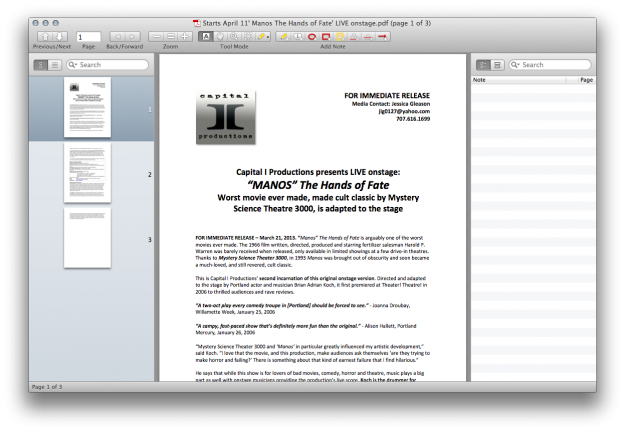Switch right panel to snapshots view
This screenshot has width=625, height=432.
[x=497, y=65]
